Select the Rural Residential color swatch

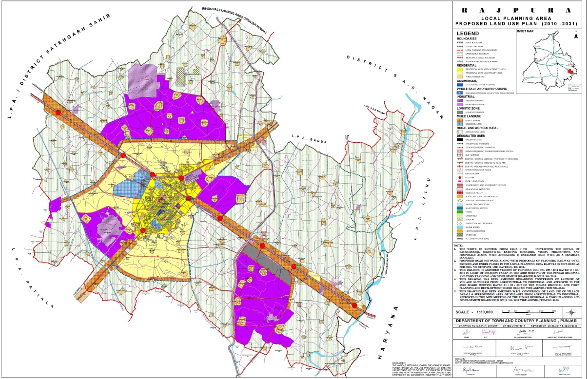click(x=460, y=76)
